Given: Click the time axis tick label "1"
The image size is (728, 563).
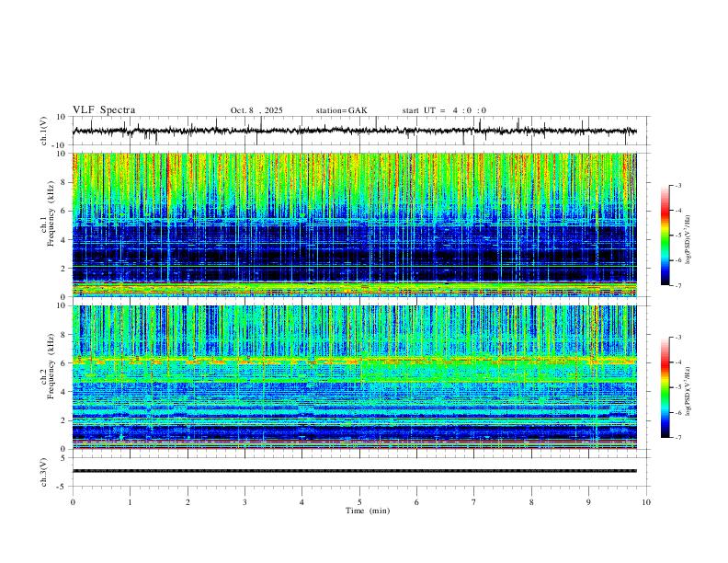Looking at the screenshot, I should (x=130, y=502).
